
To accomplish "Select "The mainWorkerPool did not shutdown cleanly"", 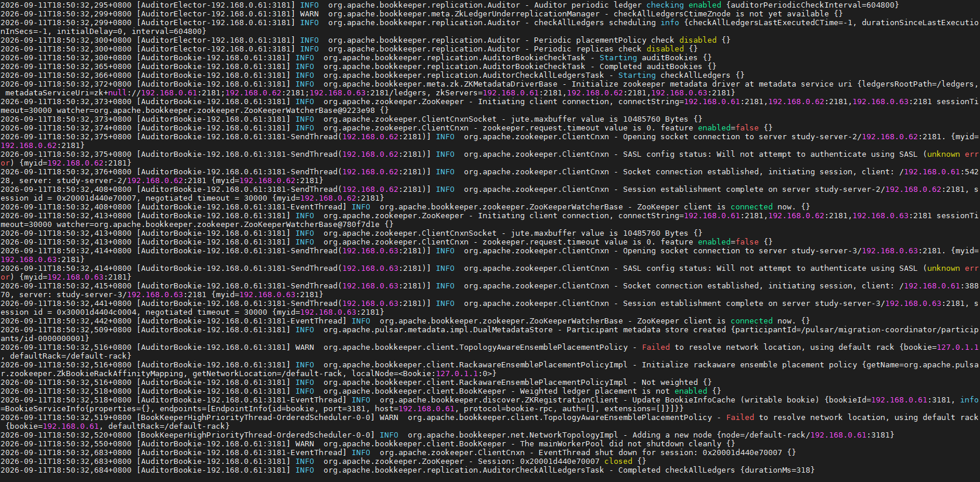I will pyautogui.click(x=621, y=444).
